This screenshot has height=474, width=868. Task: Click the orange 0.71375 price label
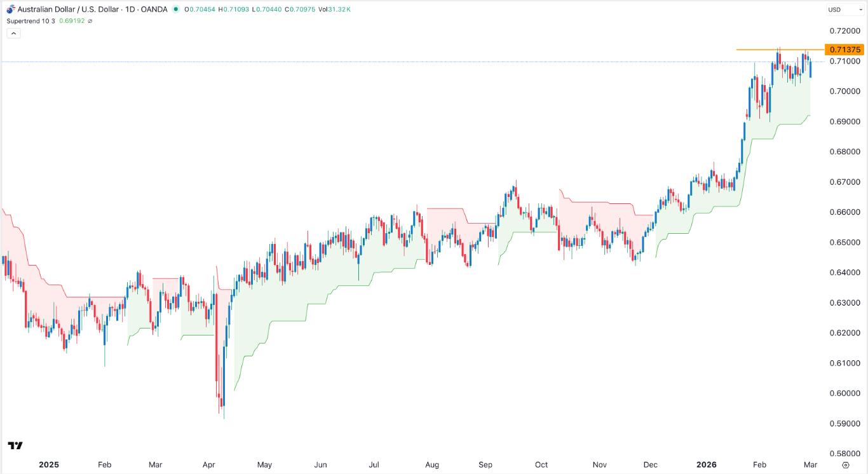click(846, 49)
